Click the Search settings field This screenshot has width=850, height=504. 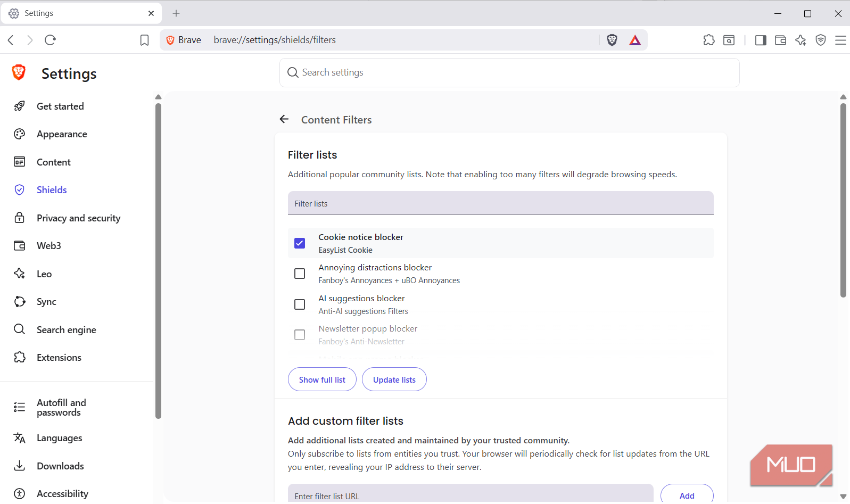point(509,72)
